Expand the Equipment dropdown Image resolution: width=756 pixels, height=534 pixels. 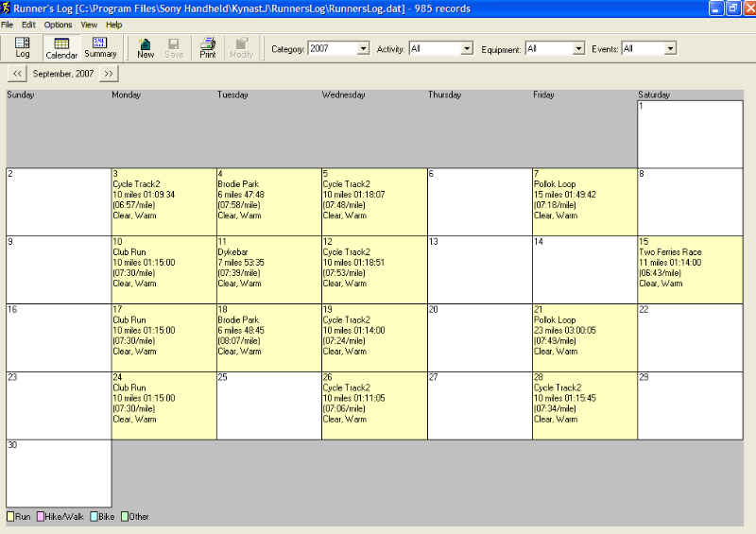(x=578, y=49)
